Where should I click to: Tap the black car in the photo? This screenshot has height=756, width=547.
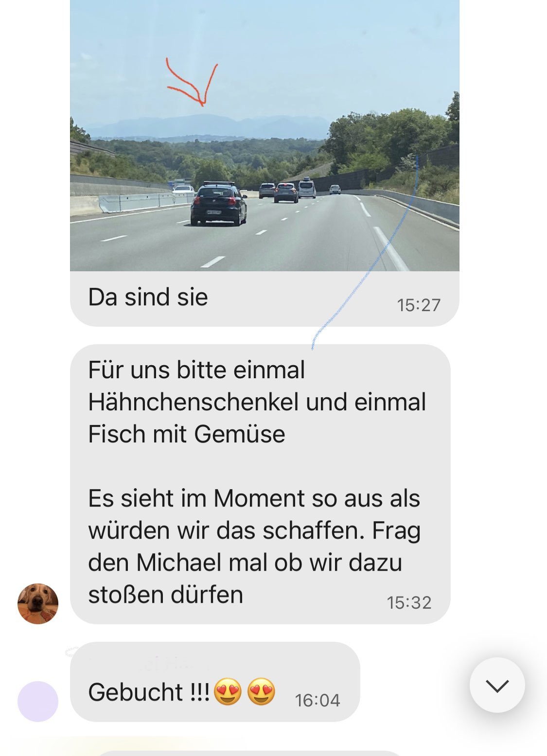tap(218, 204)
